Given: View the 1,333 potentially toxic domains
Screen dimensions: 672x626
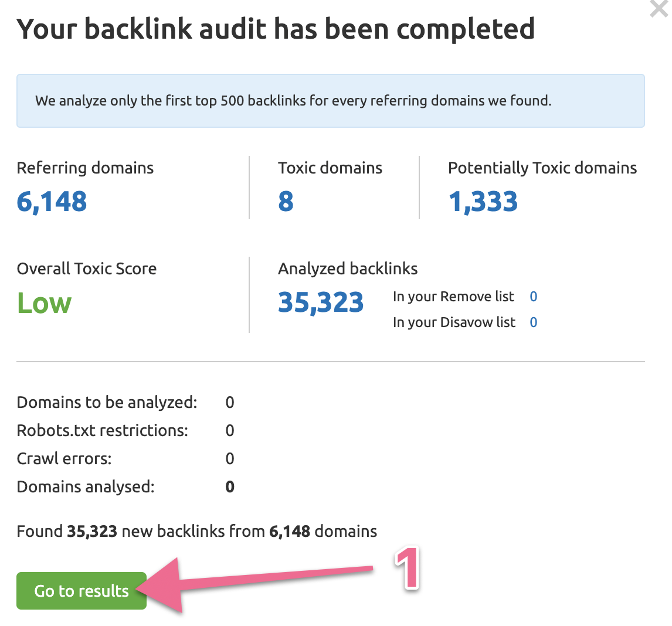Looking at the screenshot, I should coord(483,202).
